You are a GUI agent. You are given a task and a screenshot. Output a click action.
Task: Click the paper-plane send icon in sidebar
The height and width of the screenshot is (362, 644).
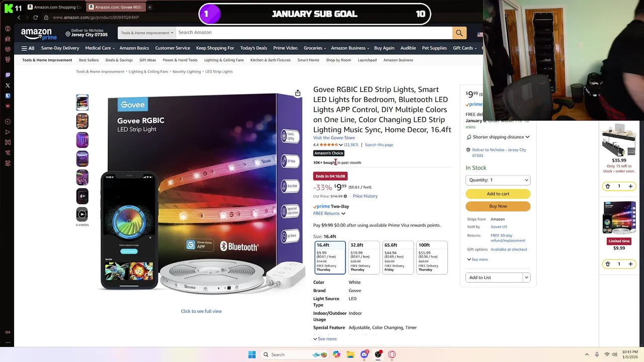[x=8, y=132]
